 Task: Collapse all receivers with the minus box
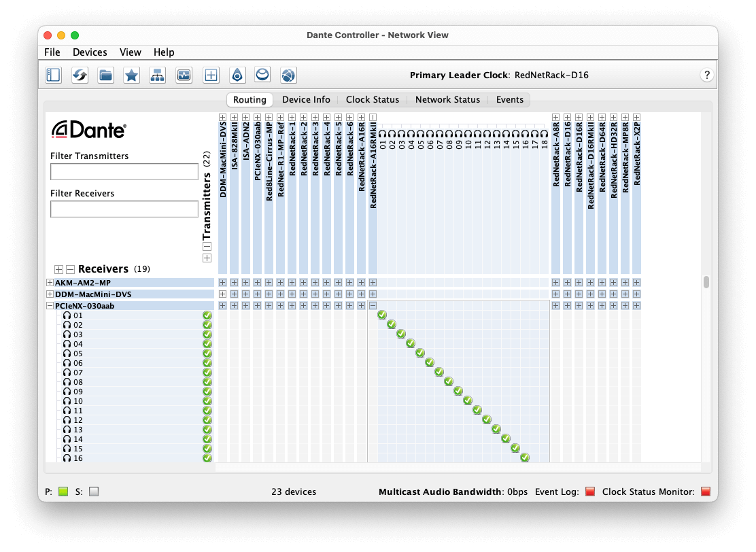(x=71, y=269)
